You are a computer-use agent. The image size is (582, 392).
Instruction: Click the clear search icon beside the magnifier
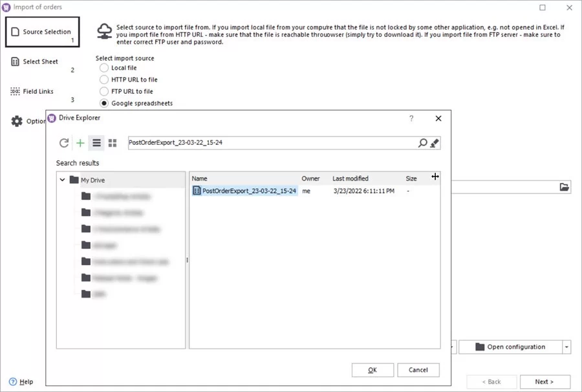point(435,143)
